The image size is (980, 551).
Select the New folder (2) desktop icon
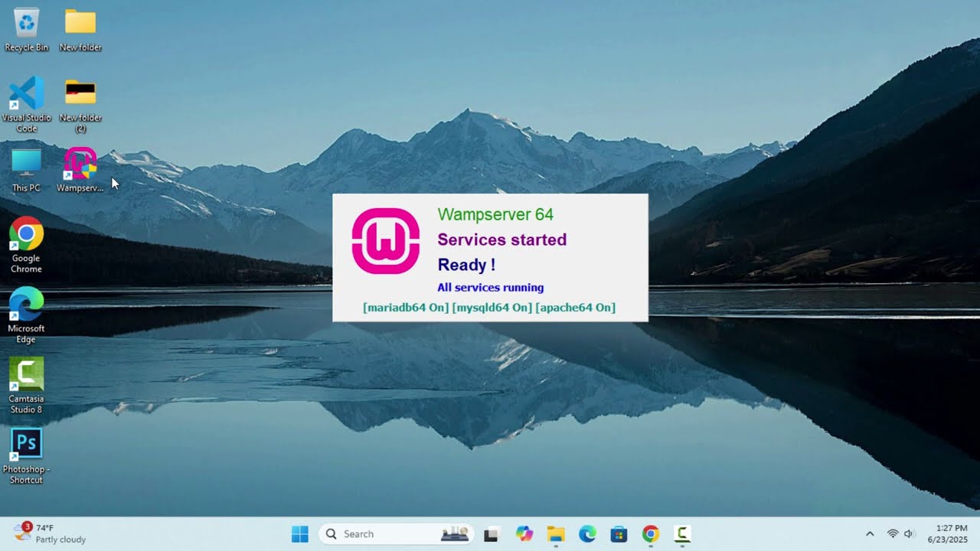pyautogui.click(x=80, y=105)
